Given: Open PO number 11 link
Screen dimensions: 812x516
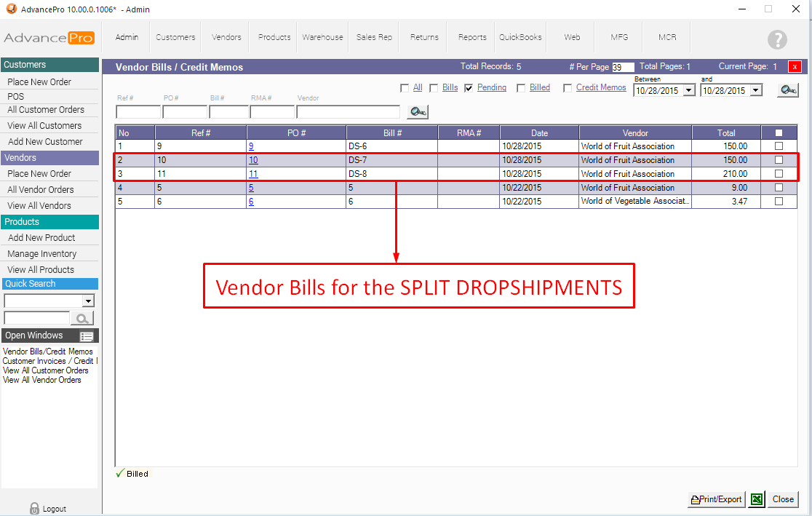Looking at the screenshot, I should pyautogui.click(x=253, y=174).
